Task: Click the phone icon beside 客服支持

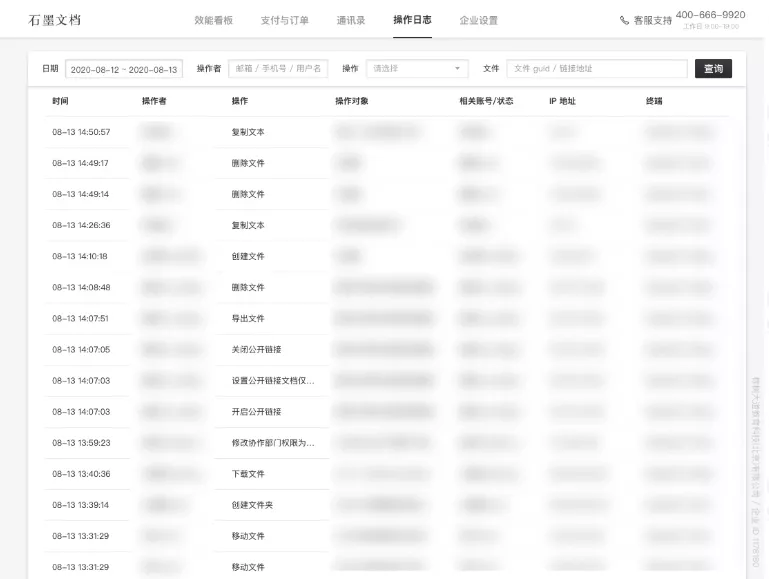Action: tap(624, 21)
